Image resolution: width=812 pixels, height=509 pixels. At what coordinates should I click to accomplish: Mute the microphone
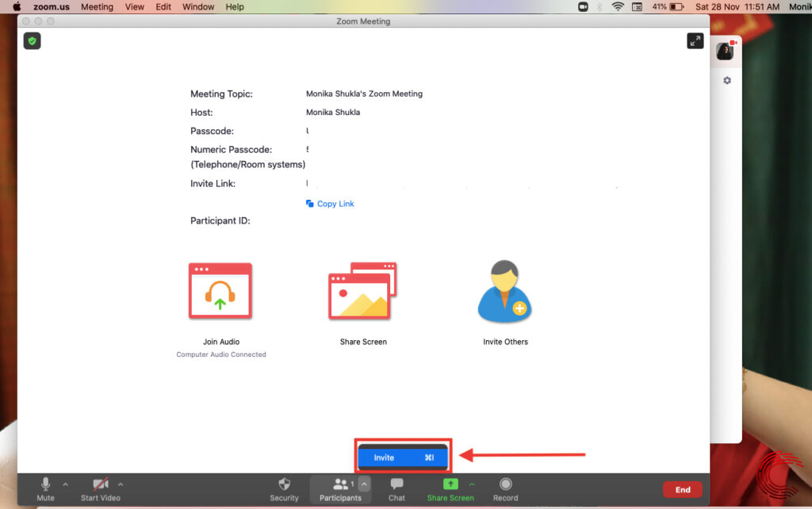pyautogui.click(x=45, y=489)
